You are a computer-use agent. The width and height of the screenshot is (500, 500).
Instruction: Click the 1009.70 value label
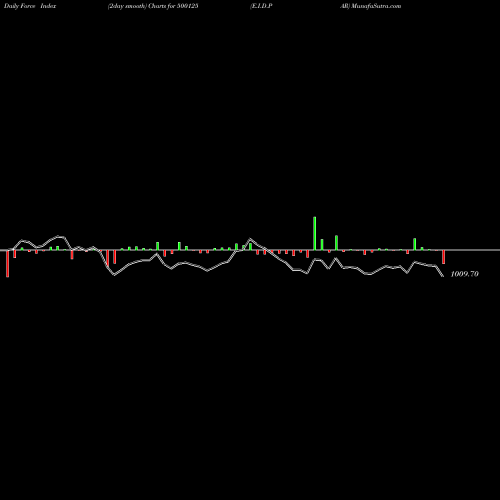tap(464, 274)
